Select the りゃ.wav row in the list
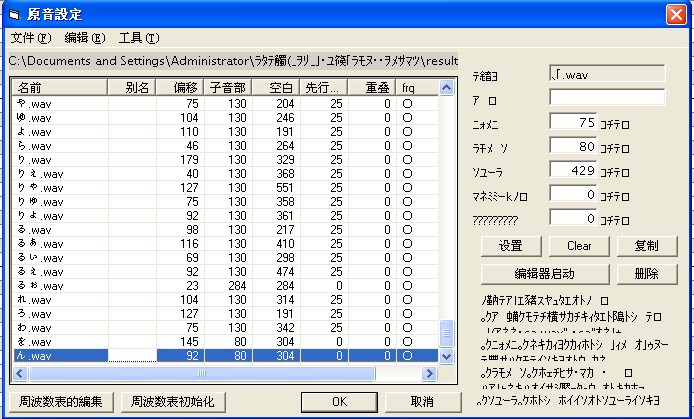The image size is (694, 419). 226,188
